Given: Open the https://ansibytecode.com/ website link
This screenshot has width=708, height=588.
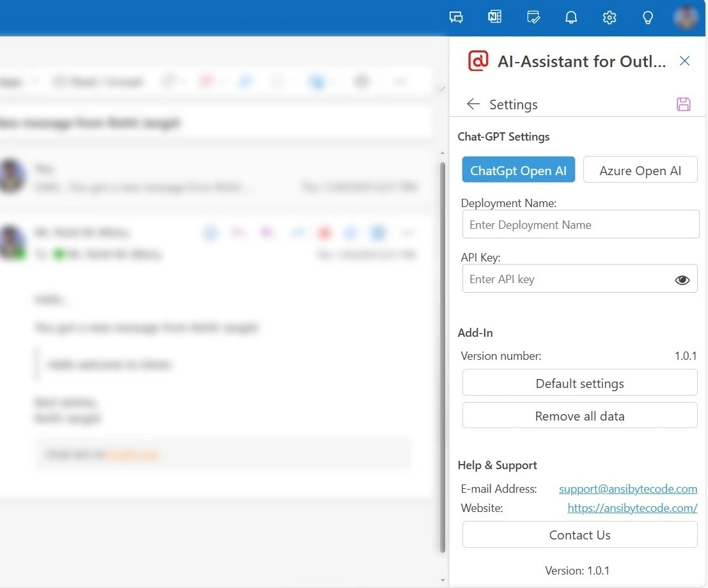Looking at the screenshot, I should click(633, 508).
